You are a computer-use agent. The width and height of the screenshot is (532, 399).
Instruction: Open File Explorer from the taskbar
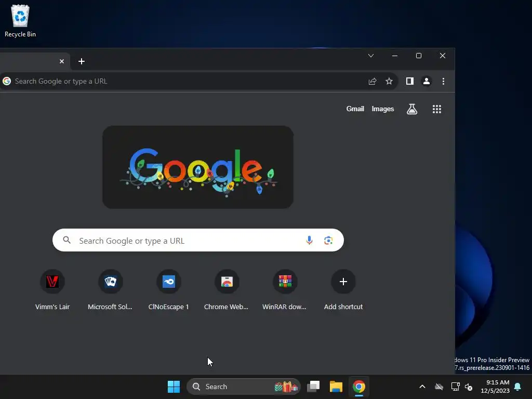pyautogui.click(x=336, y=387)
